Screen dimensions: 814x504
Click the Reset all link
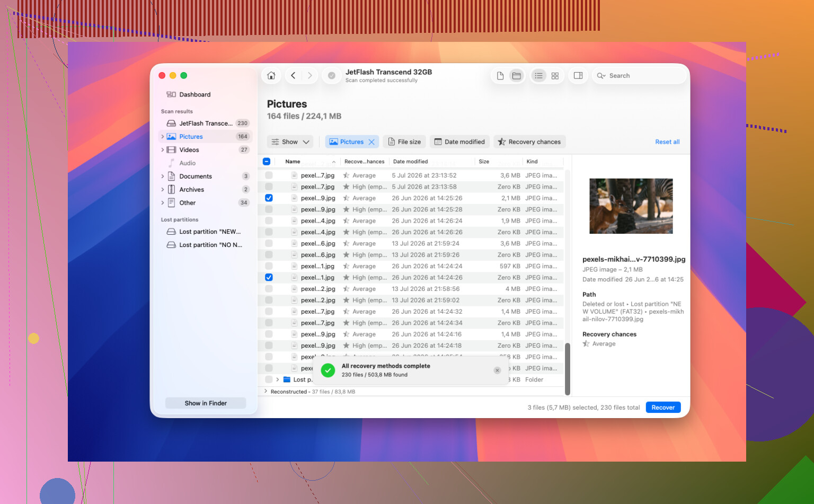click(667, 142)
